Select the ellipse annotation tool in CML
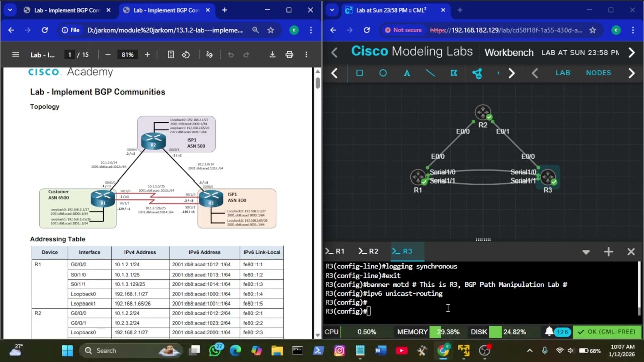The width and height of the screenshot is (644, 362). coord(383,73)
